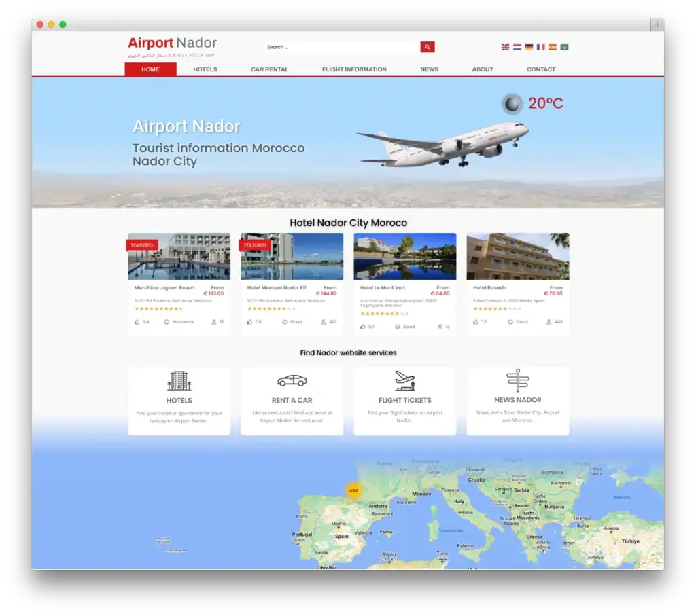696x616 pixels.
Task: Open the Car Rental menu item
Action: [x=269, y=69]
